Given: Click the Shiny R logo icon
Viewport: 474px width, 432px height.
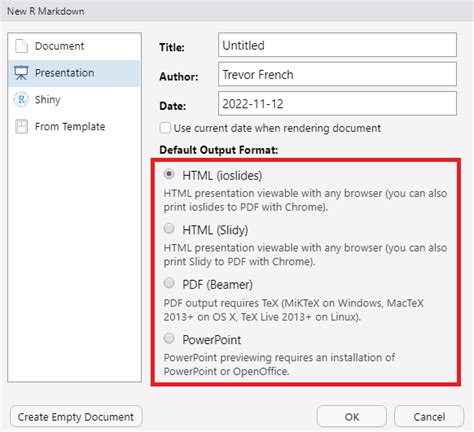Looking at the screenshot, I should coord(21,99).
